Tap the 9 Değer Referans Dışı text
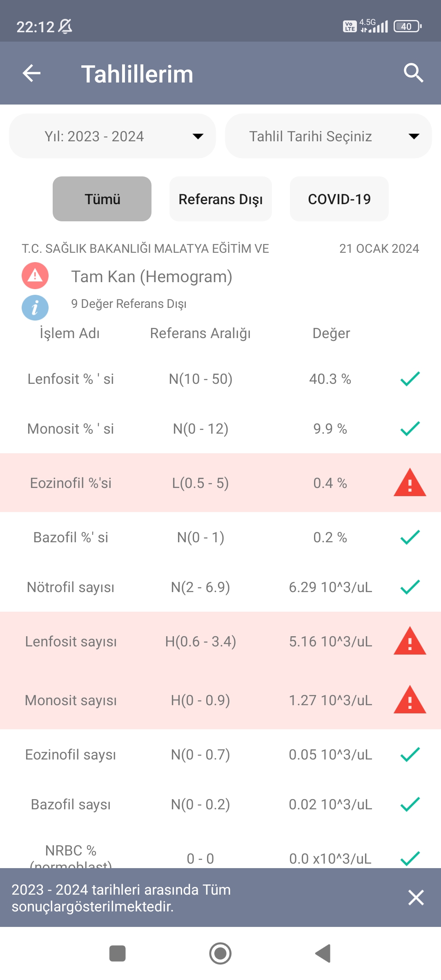Viewport: 441px width, 980px height. [129, 304]
